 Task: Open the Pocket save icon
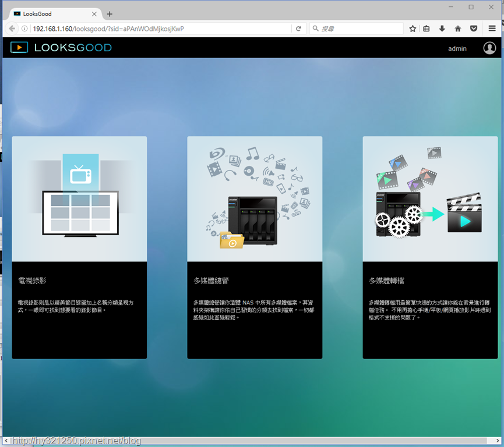tap(474, 29)
